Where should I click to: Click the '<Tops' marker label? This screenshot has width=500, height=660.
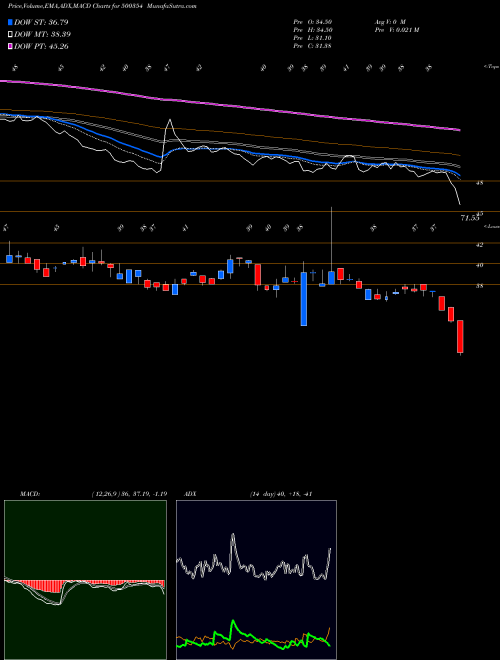[x=491, y=67]
